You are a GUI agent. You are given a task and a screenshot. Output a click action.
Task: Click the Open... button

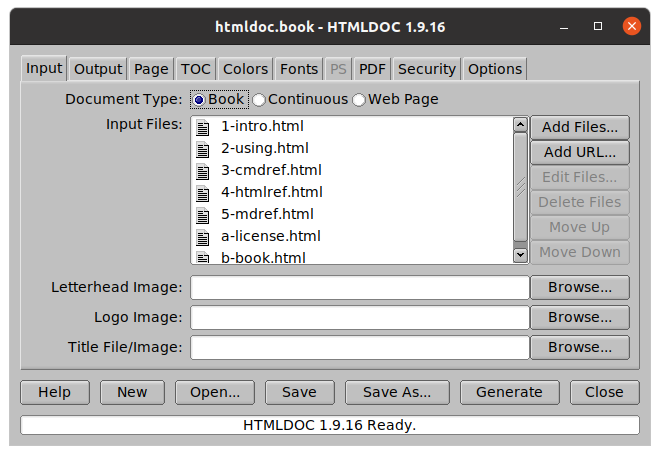(x=215, y=392)
